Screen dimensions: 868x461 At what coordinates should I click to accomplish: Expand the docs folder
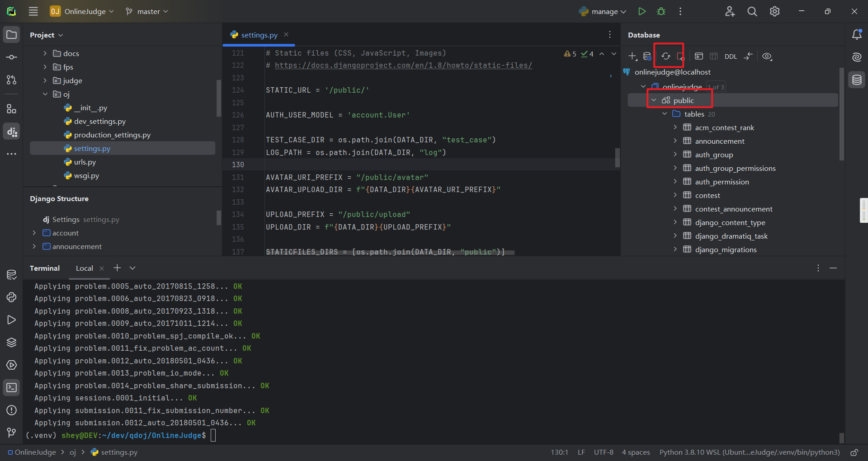click(45, 53)
